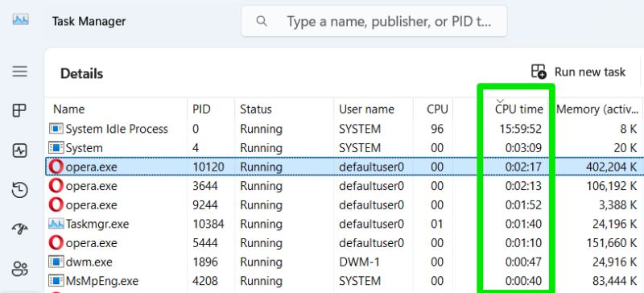Image resolution: width=644 pixels, height=293 pixels.
Task: Select opera.exe with PID 5444
Action: 345,243
